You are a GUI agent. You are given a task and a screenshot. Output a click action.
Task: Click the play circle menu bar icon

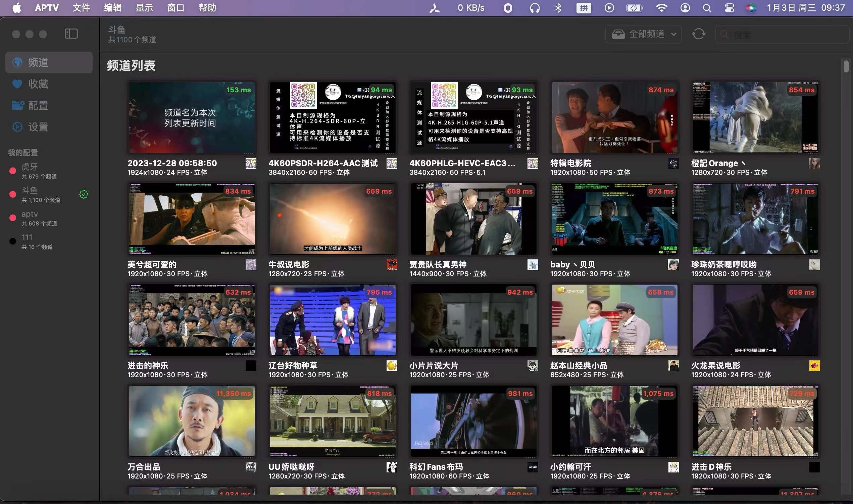tap(609, 8)
